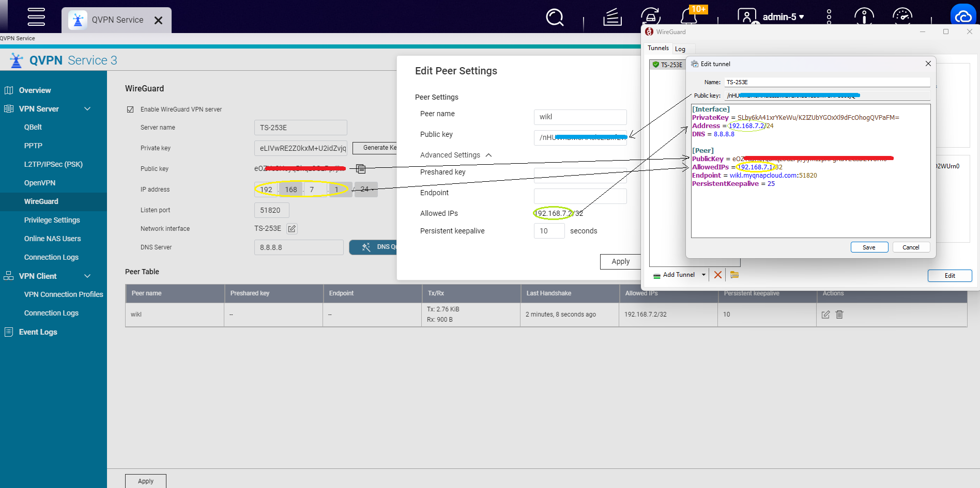Image resolution: width=980 pixels, height=488 pixels.
Task: Open Privilege Settings
Action: 52,220
